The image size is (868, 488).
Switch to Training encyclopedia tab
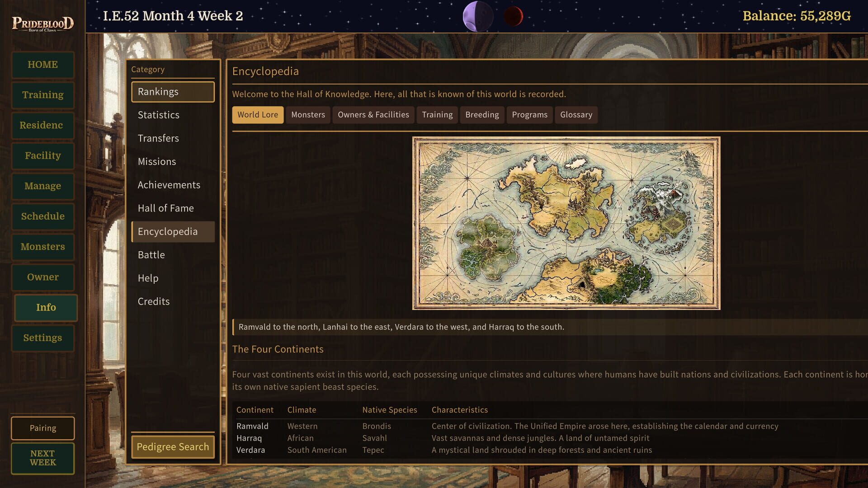point(437,115)
